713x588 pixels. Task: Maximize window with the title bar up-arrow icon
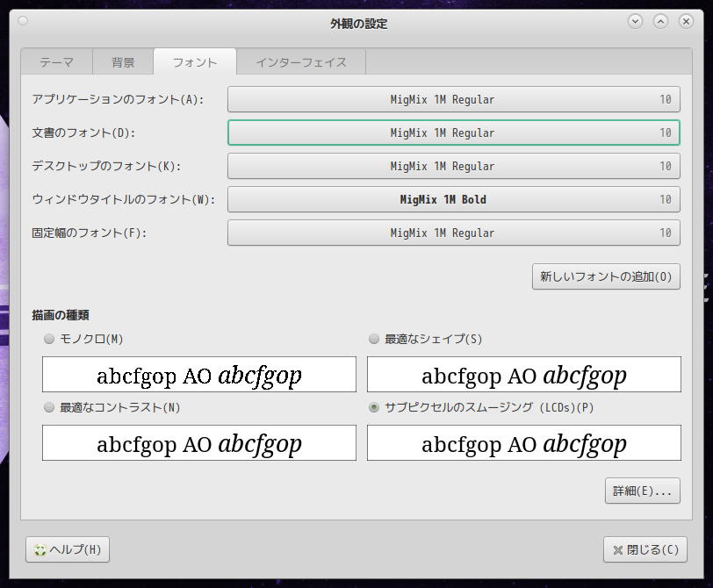660,21
